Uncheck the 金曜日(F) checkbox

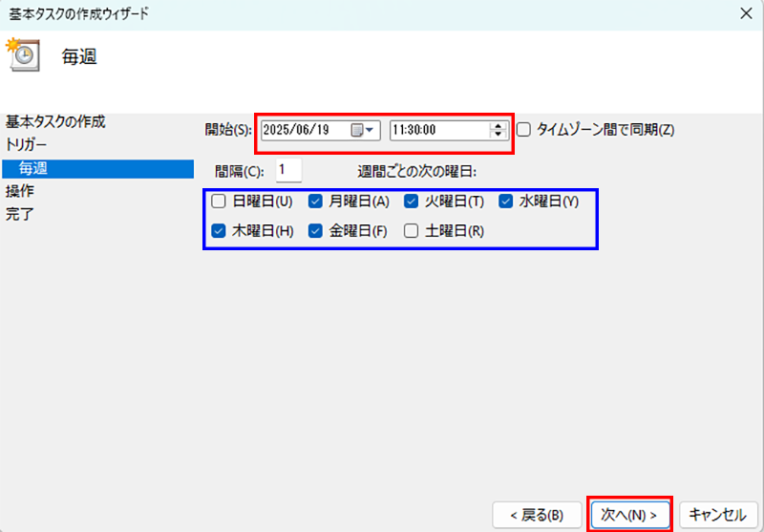315,230
